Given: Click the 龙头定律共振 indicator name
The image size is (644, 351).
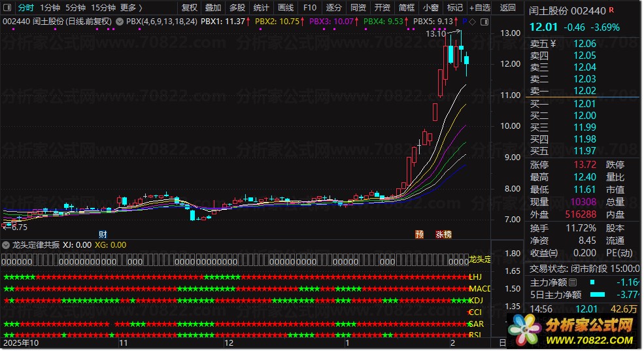Looking at the screenshot, I should (x=36, y=245).
